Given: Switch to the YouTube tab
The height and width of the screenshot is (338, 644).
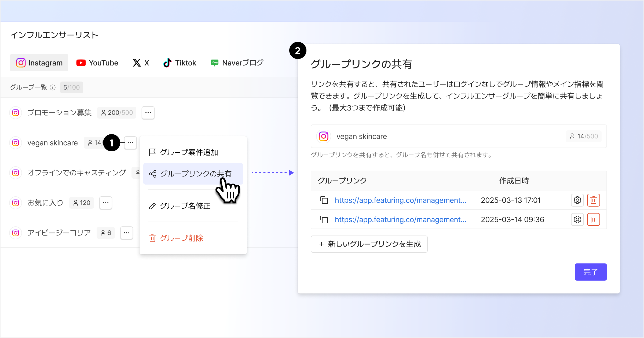Looking at the screenshot, I should tap(97, 63).
